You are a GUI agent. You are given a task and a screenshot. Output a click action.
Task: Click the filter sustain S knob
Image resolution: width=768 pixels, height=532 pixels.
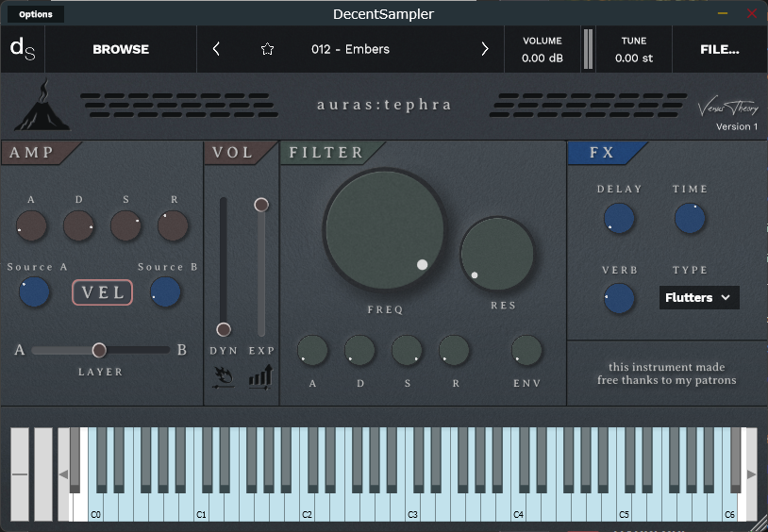[407, 350]
